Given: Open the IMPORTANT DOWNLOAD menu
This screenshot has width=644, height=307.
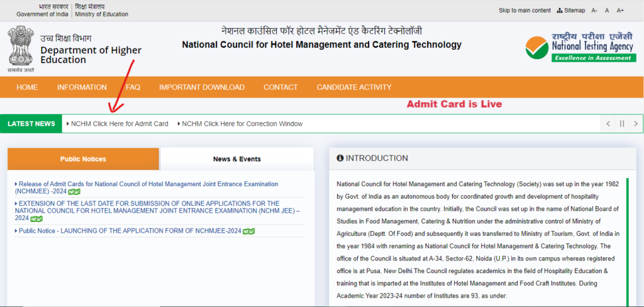Looking at the screenshot, I should tap(202, 87).
